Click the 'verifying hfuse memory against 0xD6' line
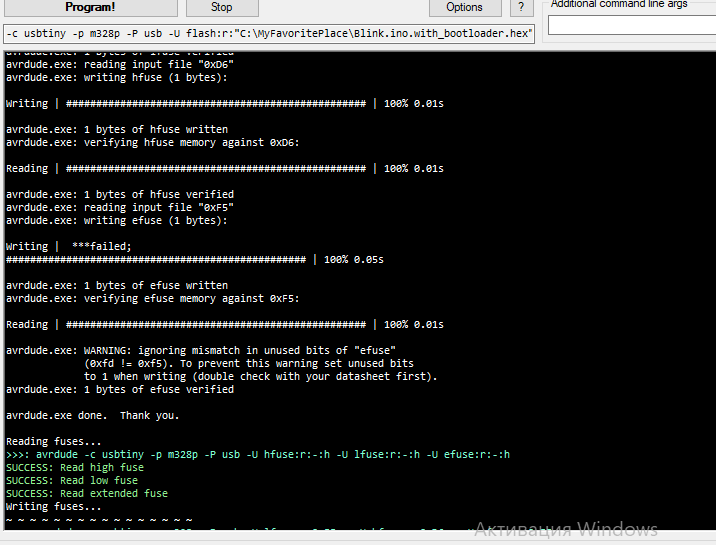This screenshot has width=716, height=545. [x=153, y=142]
